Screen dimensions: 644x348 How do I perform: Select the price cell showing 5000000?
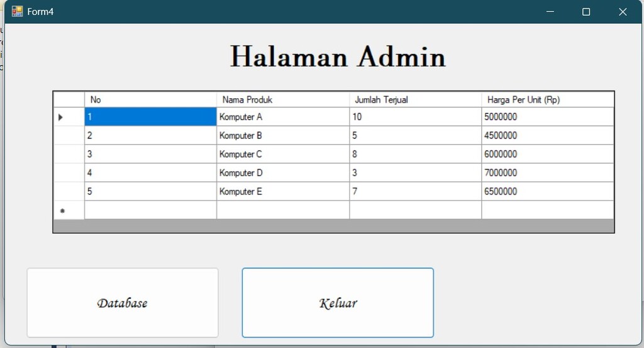click(x=547, y=117)
